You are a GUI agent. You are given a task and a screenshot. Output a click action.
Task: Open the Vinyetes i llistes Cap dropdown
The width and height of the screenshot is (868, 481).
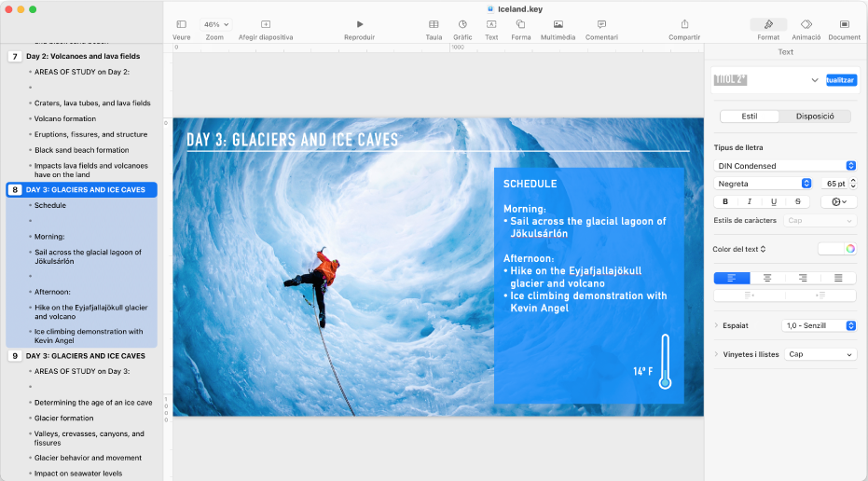click(820, 354)
